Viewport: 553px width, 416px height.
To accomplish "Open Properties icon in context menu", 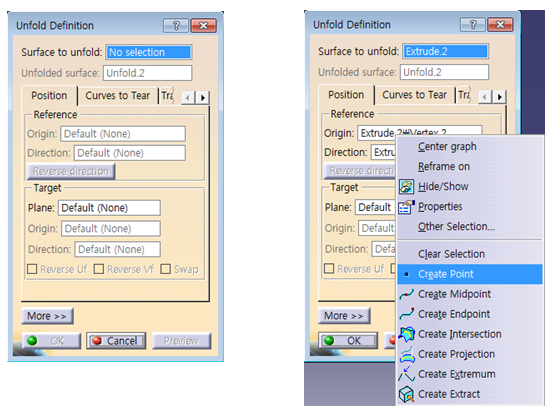I will (x=406, y=207).
